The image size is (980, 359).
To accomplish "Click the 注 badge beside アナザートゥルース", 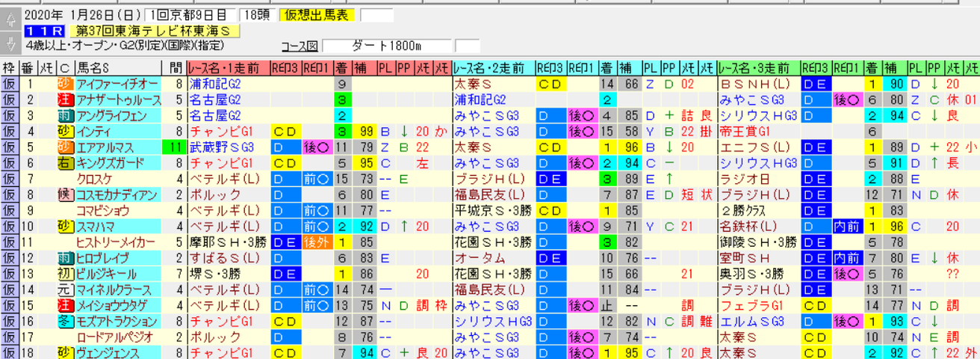I will click(x=66, y=99).
